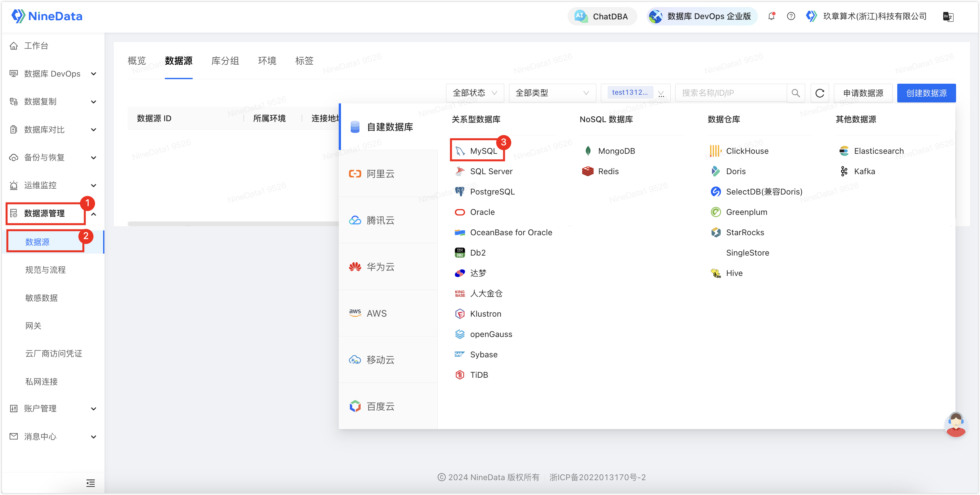Click 创建数据源 button
Viewport: 980px width, 495px height.
pos(926,93)
